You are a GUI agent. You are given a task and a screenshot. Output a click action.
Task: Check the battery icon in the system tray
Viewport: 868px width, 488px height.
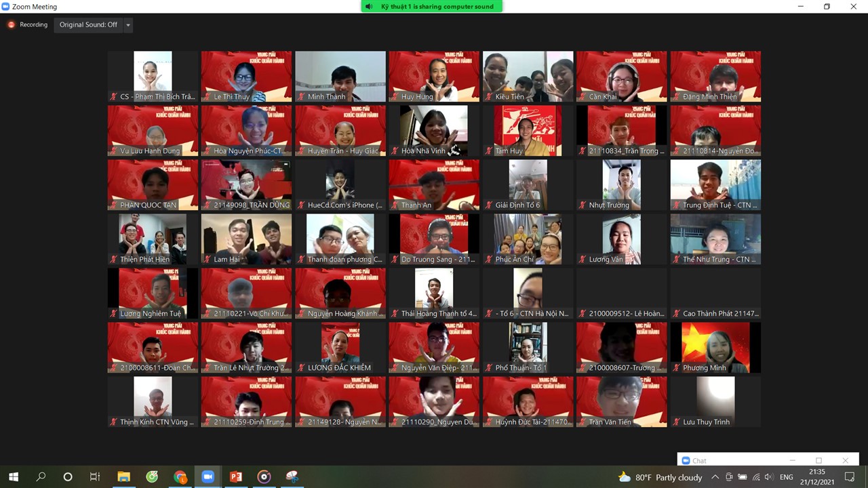[x=743, y=477]
